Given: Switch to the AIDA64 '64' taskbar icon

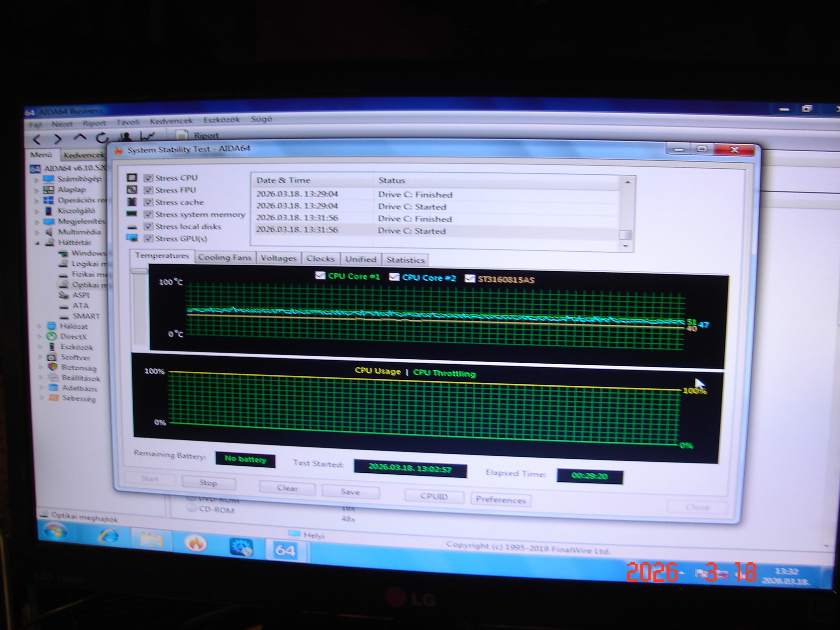Looking at the screenshot, I should (285, 551).
